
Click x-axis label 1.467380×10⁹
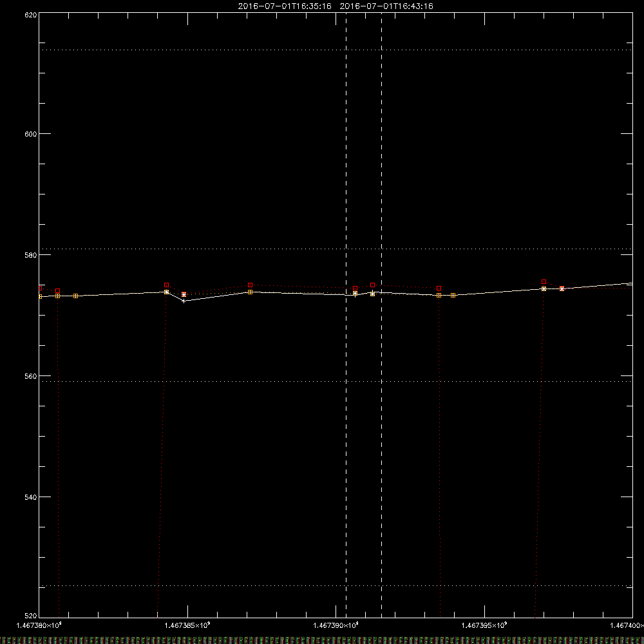coord(39,625)
